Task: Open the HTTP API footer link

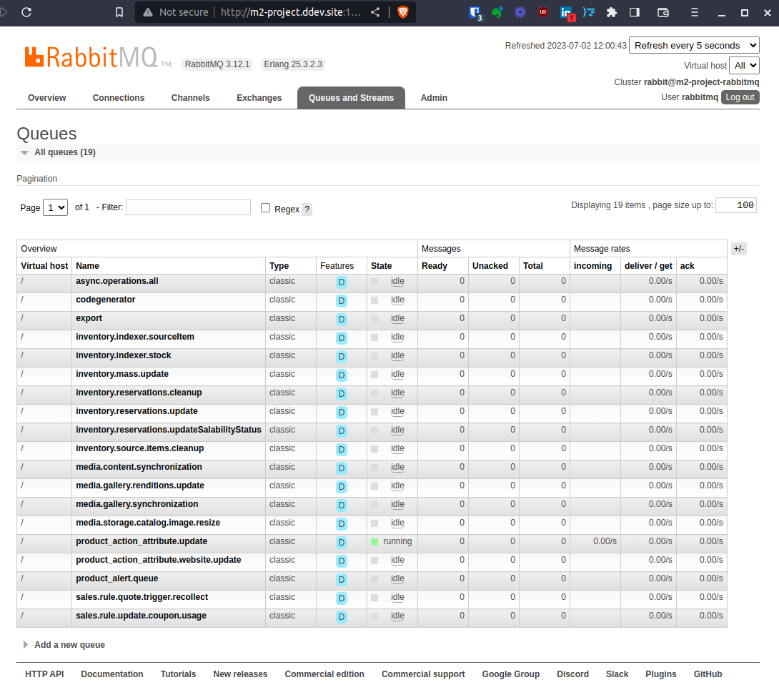Action: pos(45,674)
